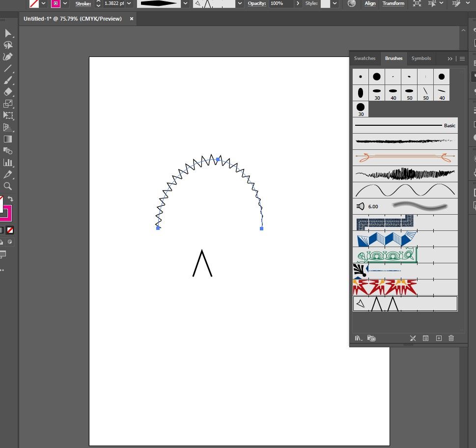
Task: Remove brush stroke with the X icon
Action: pyautogui.click(x=413, y=338)
